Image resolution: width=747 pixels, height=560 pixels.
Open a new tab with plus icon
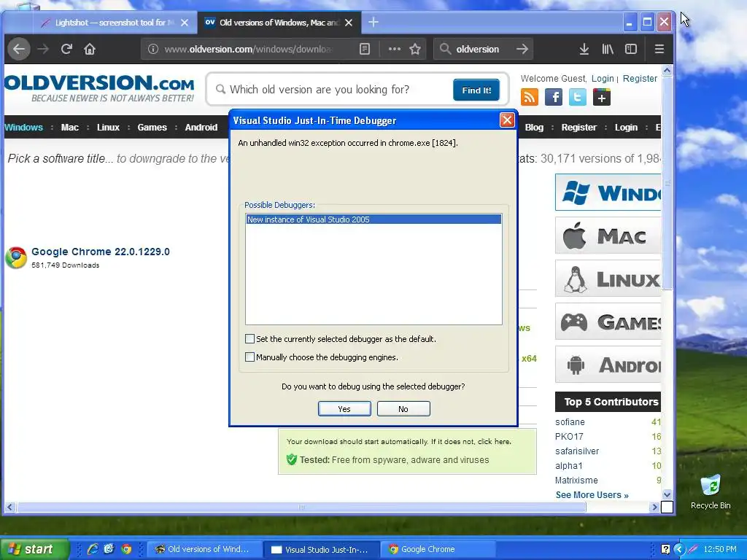pyautogui.click(x=373, y=23)
